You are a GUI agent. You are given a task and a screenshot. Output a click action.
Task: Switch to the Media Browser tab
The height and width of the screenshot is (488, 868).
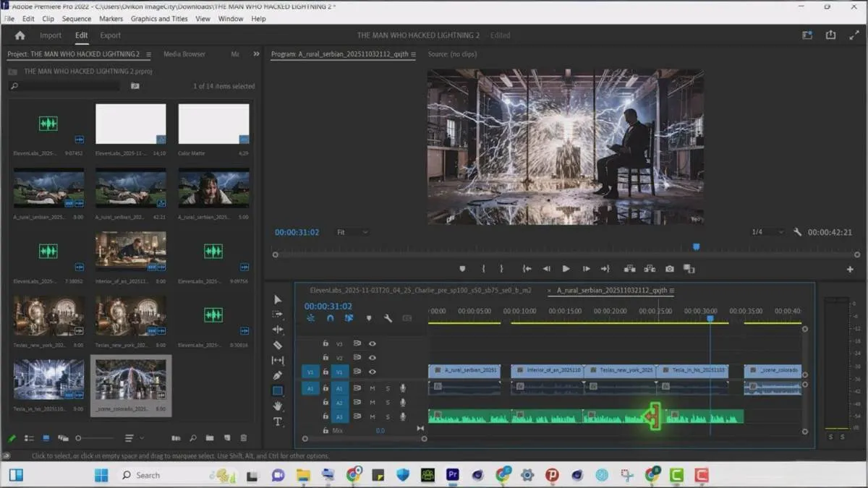pyautogui.click(x=184, y=54)
